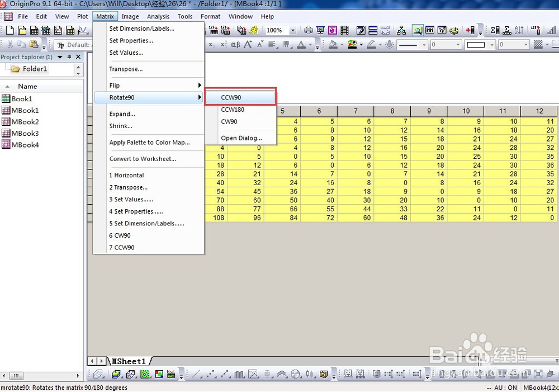Click the Sort A-Z icon
559x392 pixels.
519,30
